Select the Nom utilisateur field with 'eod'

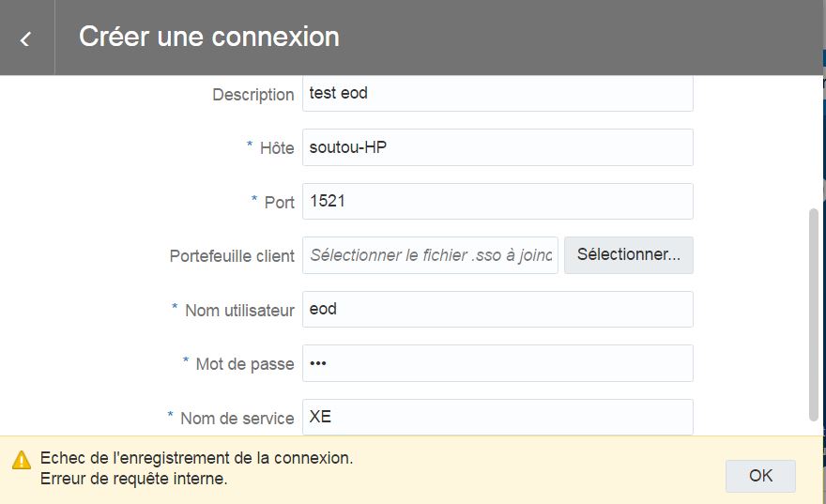tap(497, 310)
